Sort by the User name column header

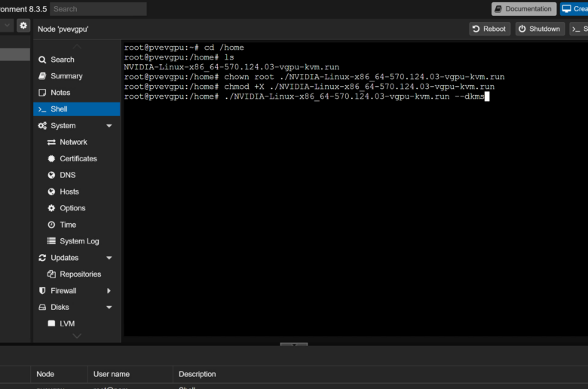130,374
